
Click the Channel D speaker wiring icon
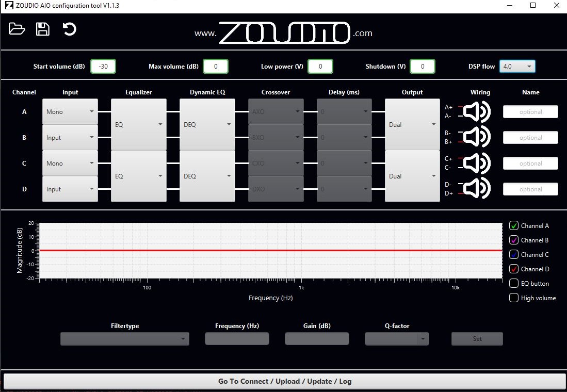(x=477, y=188)
